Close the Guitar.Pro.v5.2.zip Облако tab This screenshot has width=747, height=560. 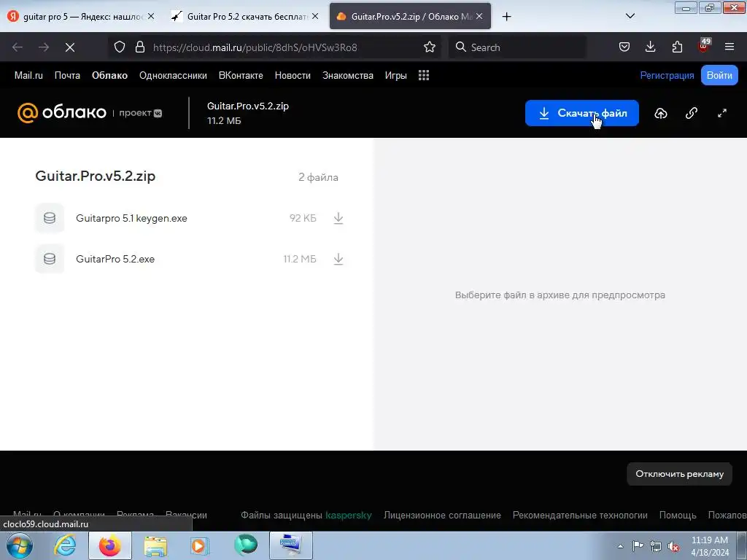tap(479, 16)
